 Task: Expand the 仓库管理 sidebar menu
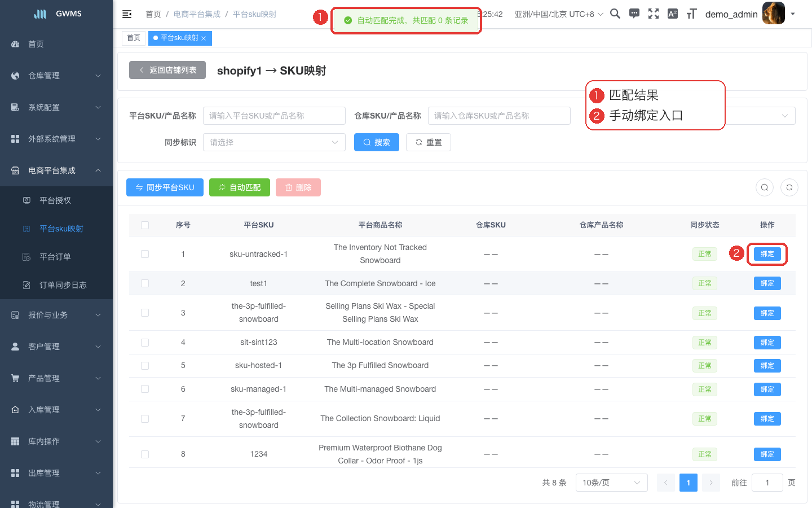(56, 76)
